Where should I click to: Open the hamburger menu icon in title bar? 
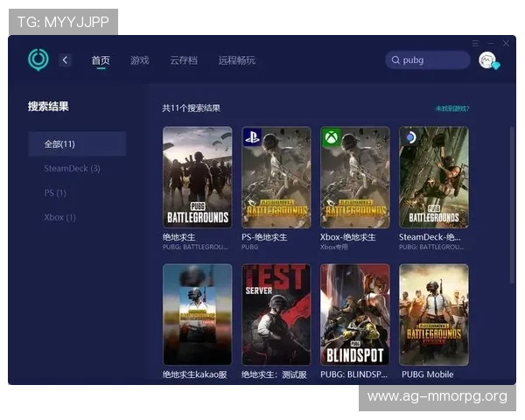pos(475,44)
